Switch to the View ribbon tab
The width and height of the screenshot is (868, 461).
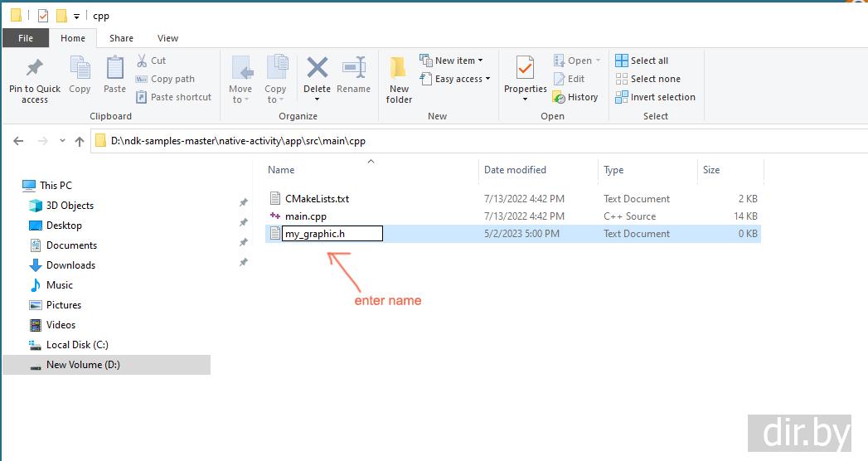tap(167, 38)
